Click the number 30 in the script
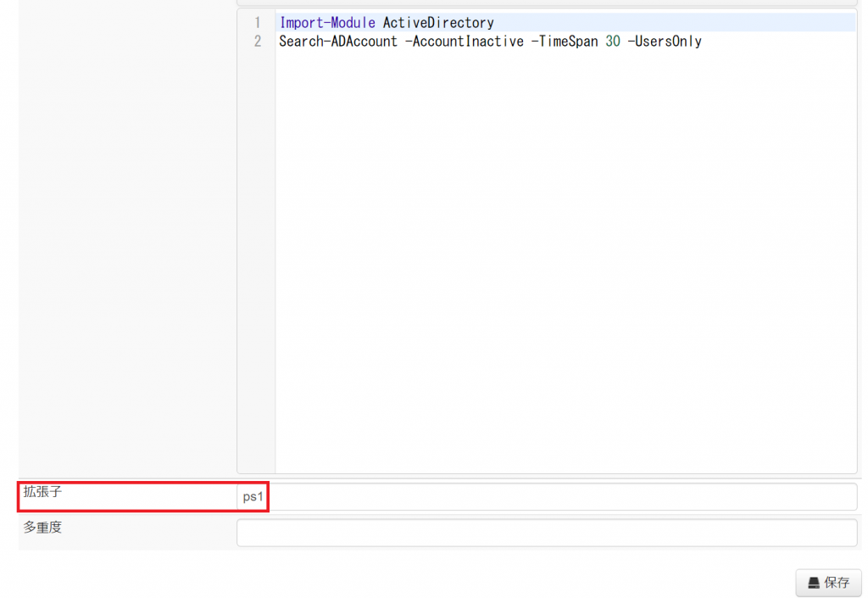 tap(613, 42)
